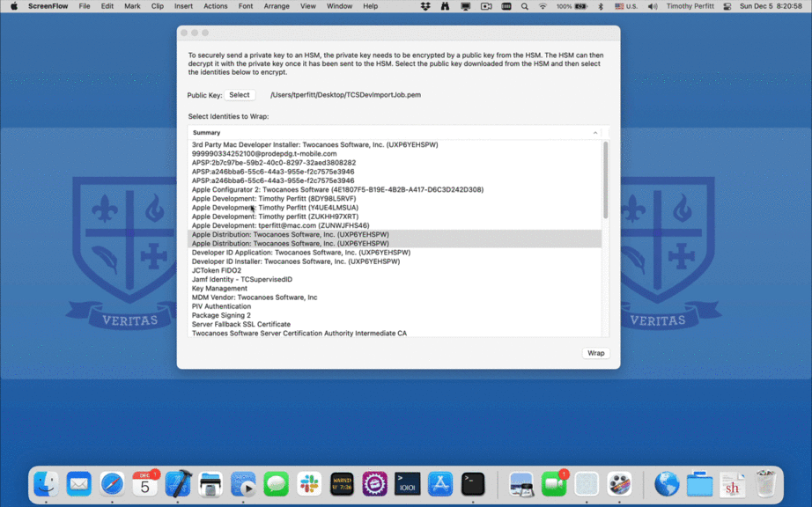Viewport: 812px width, 507px height.
Task: Open Preview from the Dock
Action: [521, 484]
